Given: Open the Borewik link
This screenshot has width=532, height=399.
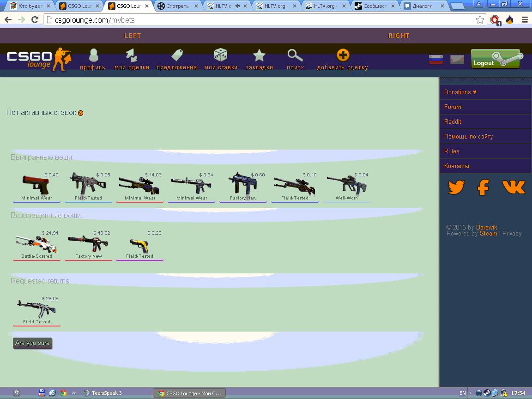Looking at the screenshot, I should point(486,227).
